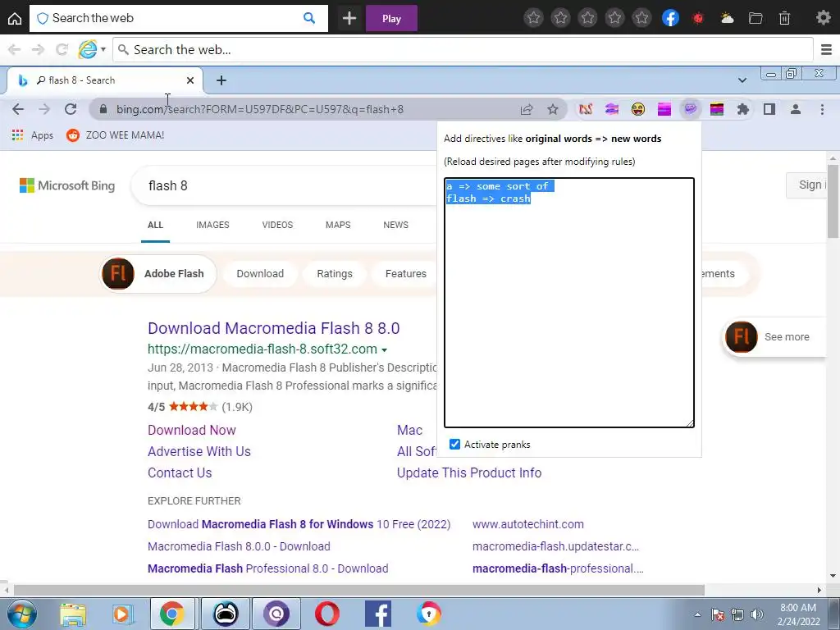Open the Extensions puzzle piece menu
Screen dimensions: 840x630
(x=742, y=109)
